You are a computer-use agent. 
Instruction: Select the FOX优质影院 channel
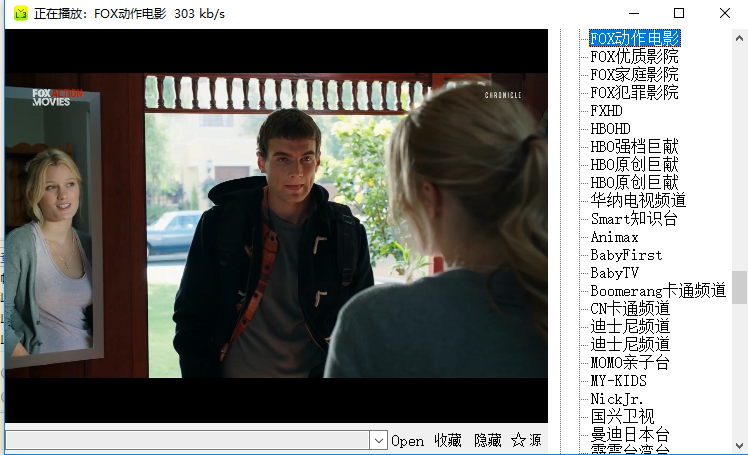(x=634, y=56)
